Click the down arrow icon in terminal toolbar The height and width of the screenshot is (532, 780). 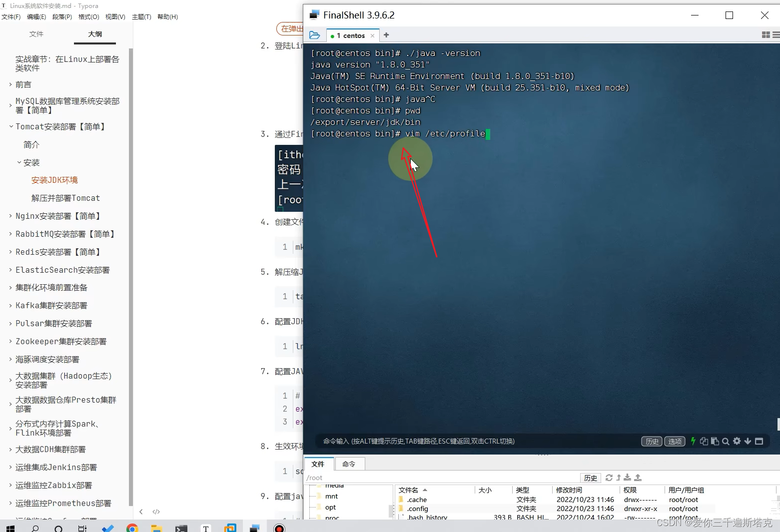748,441
